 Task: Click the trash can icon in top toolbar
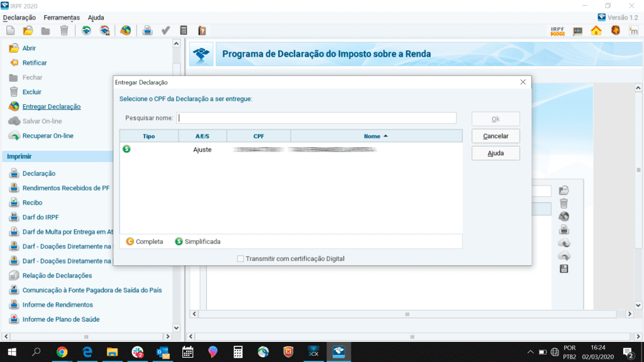tap(64, 31)
